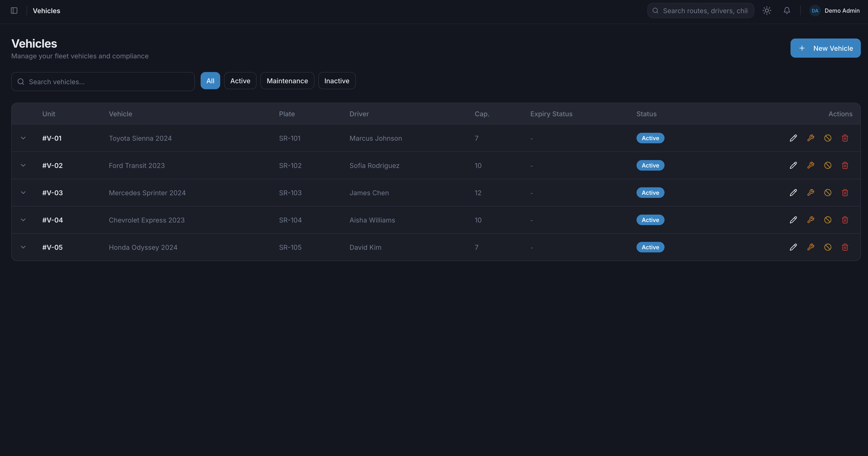Open Demo Admin user menu

[834, 11]
